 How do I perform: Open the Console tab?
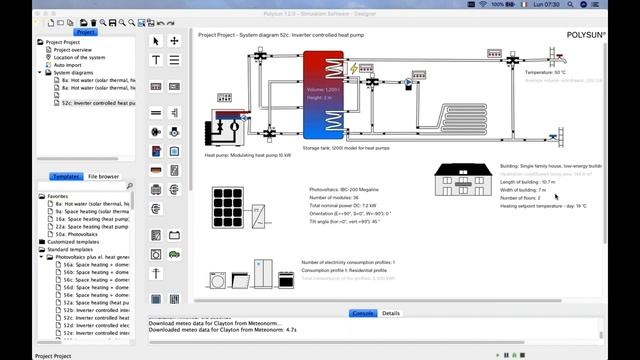(363, 313)
